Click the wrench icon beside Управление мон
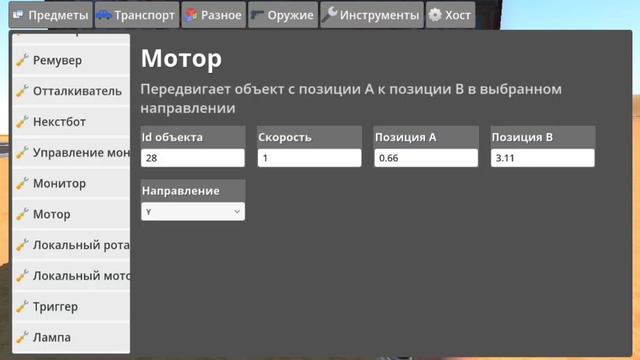The width and height of the screenshot is (640, 360). pos(22,152)
